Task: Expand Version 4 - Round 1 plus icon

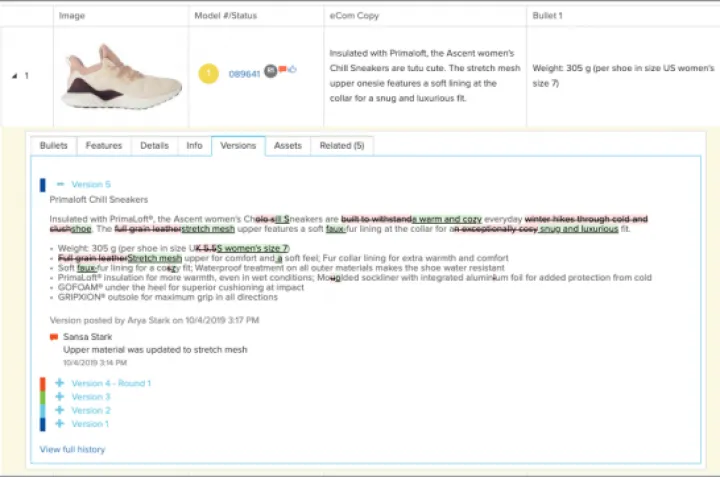Action: point(60,383)
